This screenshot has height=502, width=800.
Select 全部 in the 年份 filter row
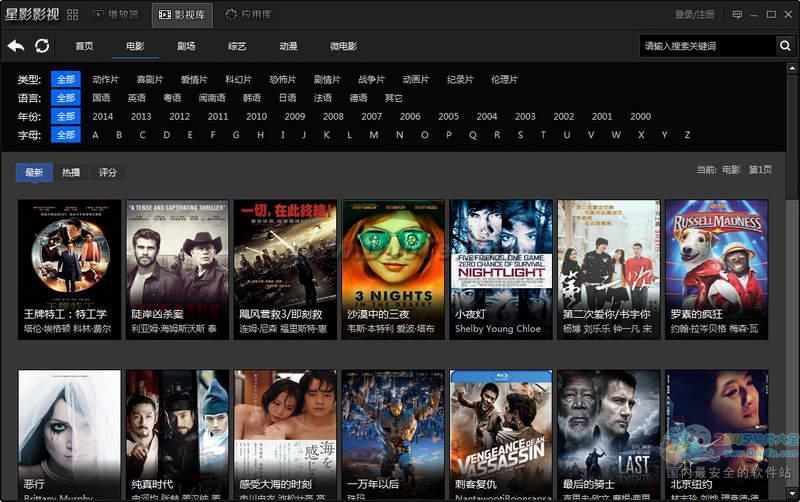click(66, 116)
